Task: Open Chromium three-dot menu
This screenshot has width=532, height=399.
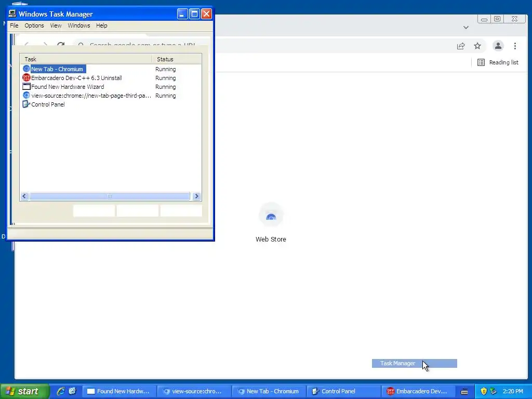Action: [515, 46]
